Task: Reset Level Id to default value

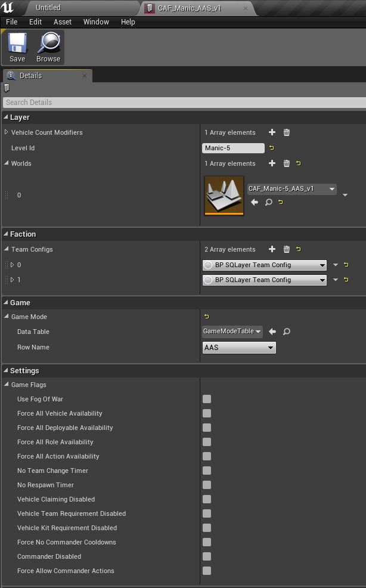Action: tap(272, 148)
